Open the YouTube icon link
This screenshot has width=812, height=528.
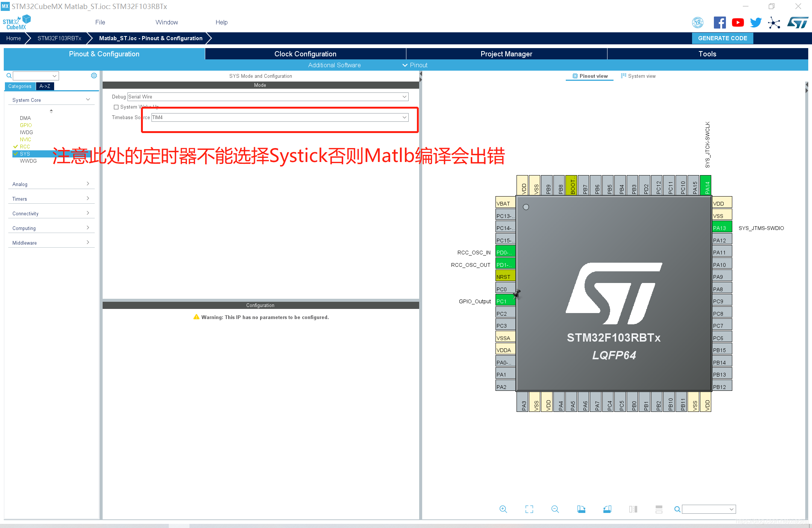click(x=738, y=23)
